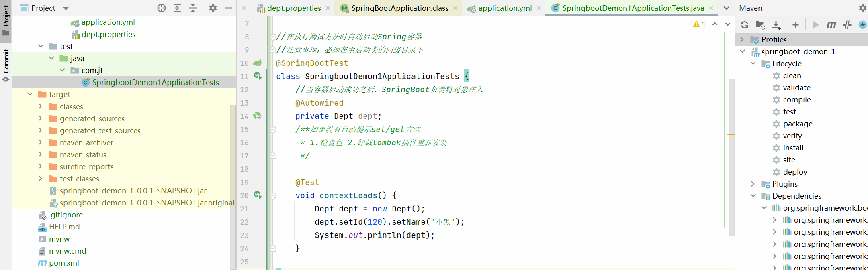
Task: Collapse the target folder
Action: click(30, 94)
